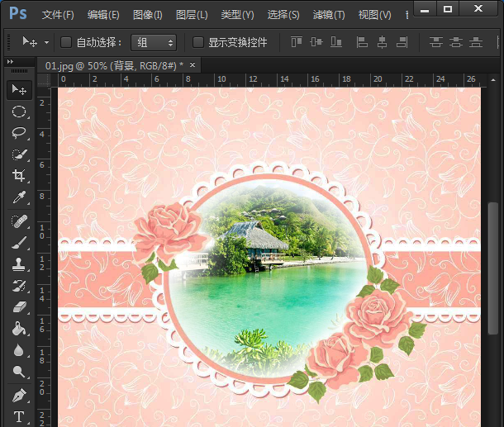This screenshot has height=427, width=504.
Task: Pick the Eraser tool
Action: point(18,307)
